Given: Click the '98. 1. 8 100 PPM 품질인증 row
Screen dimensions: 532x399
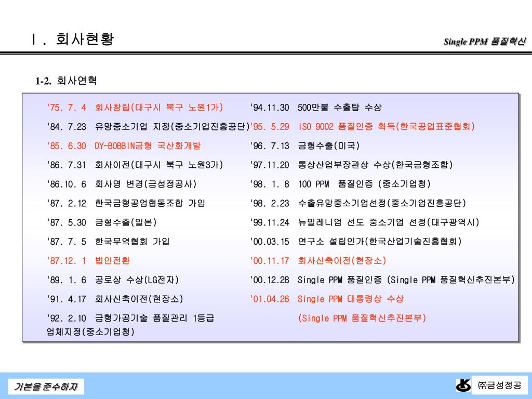Looking at the screenshot, I should click(340, 184).
